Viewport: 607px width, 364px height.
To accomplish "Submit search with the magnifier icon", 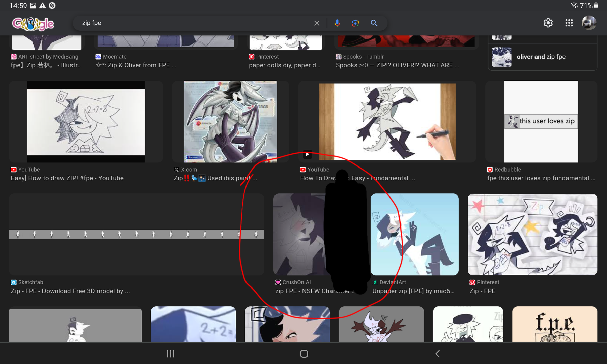I will click(374, 23).
